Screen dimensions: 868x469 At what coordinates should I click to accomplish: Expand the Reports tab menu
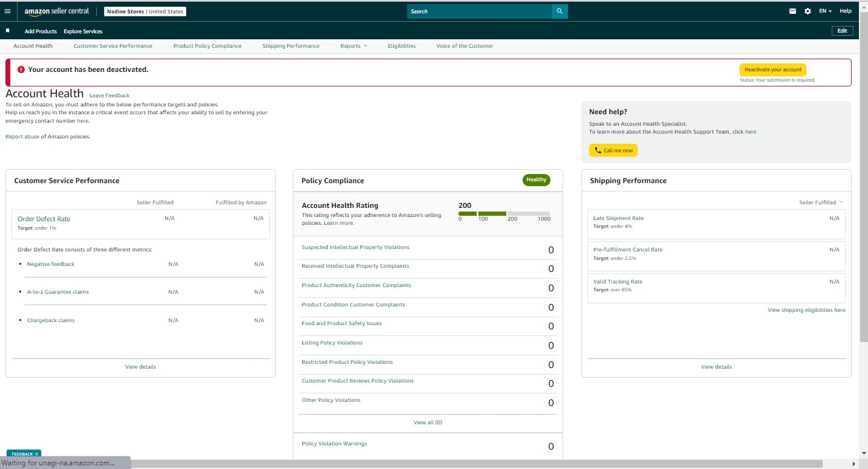pyautogui.click(x=354, y=46)
